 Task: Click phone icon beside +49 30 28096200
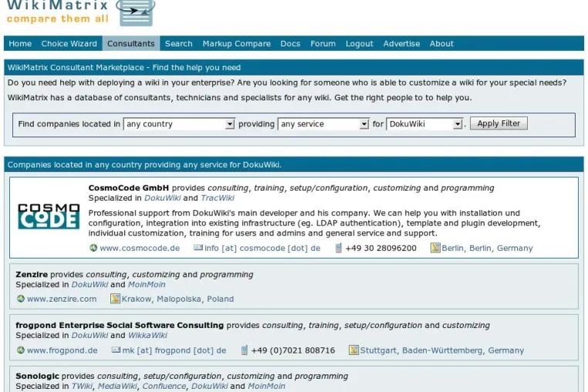[x=338, y=248]
